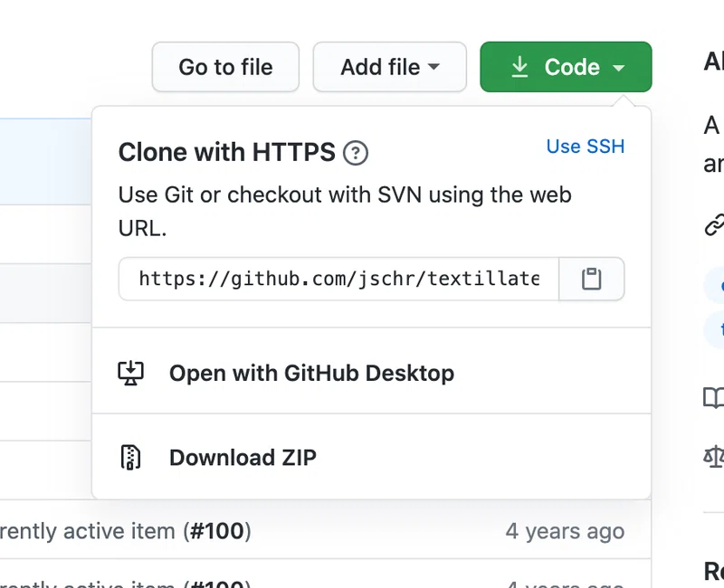
Task: Click the balance scale license icon
Action: [714, 457]
